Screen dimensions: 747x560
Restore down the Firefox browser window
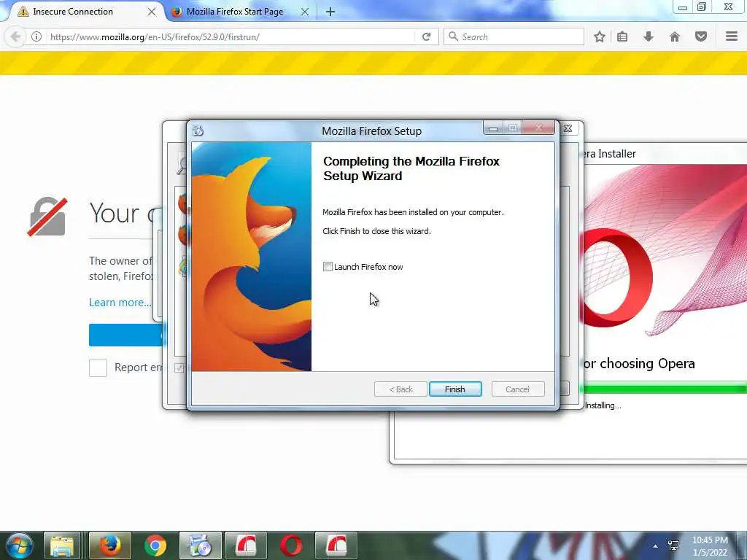coord(702,7)
